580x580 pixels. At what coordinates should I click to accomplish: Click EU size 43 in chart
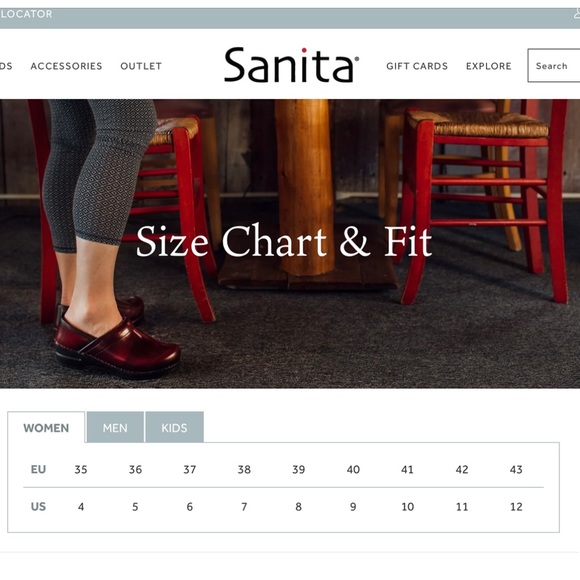[x=516, y=469]
